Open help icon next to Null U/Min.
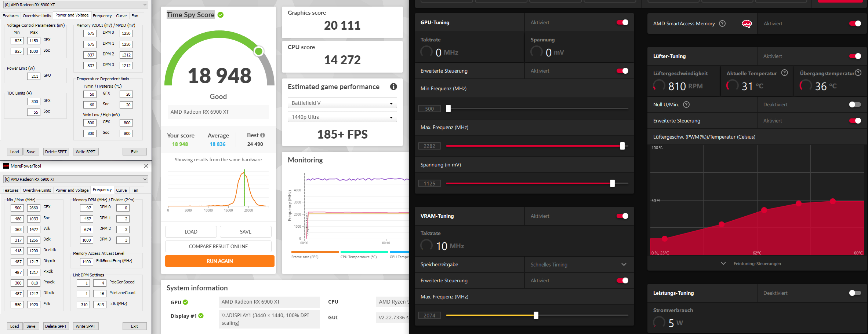868x334 pixels. (686, 104)
